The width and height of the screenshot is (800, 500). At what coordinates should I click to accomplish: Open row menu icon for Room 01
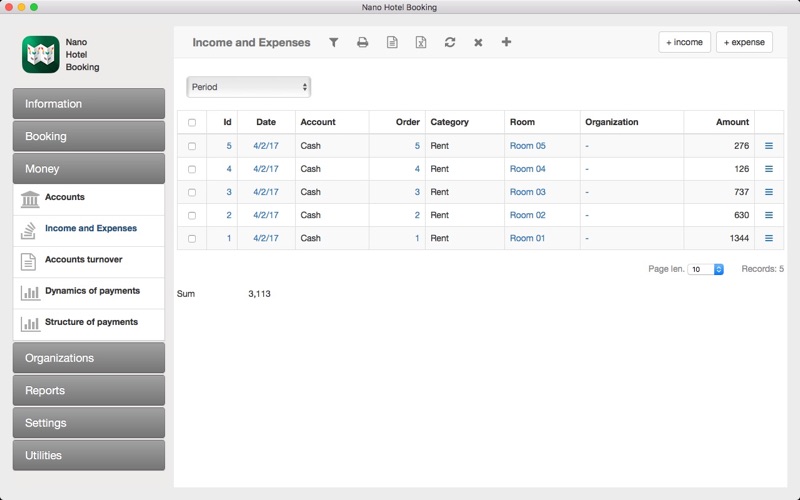click(x=769, y=238)
